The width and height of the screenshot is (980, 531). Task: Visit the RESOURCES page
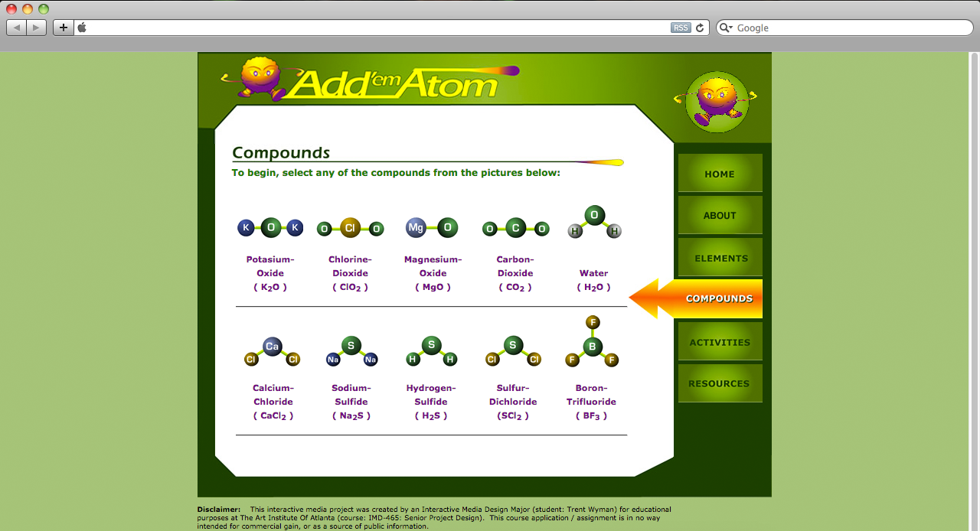pos(719,383)
